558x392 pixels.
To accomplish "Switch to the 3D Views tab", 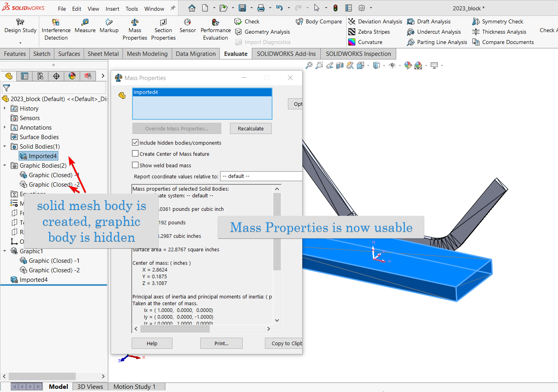I will tap(90, 386).
